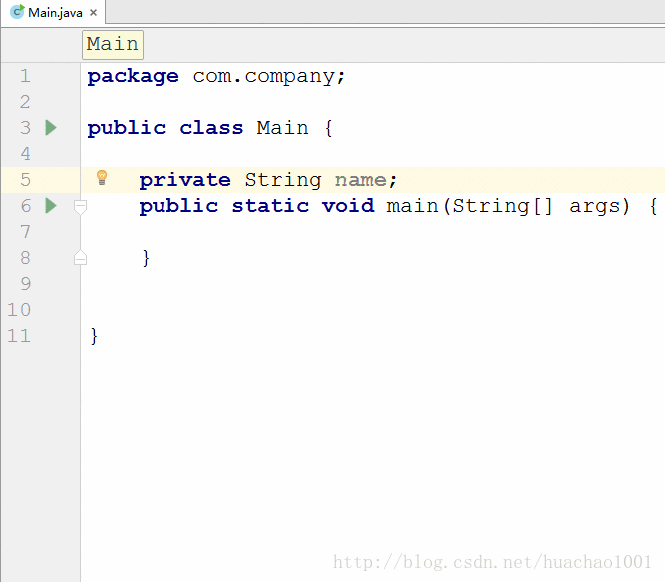Click line number 7 in gutter

point(25,232)
